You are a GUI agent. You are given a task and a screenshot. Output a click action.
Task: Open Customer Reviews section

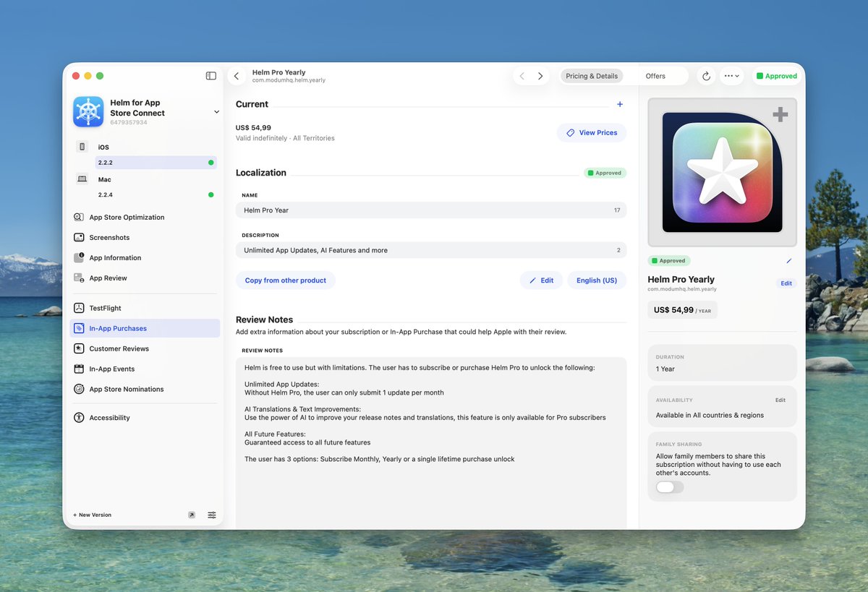(x=145, y=348)
